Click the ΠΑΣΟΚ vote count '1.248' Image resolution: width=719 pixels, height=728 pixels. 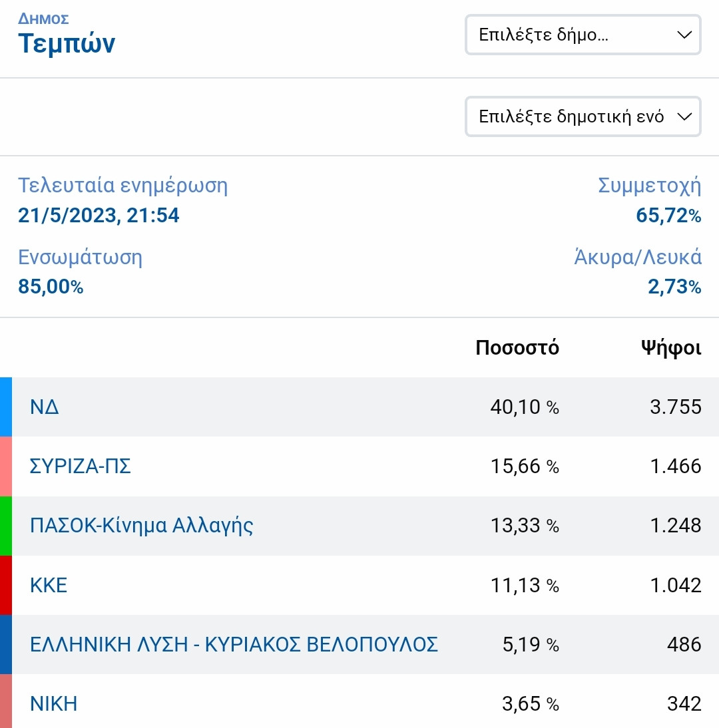click(x=676, y=526)
